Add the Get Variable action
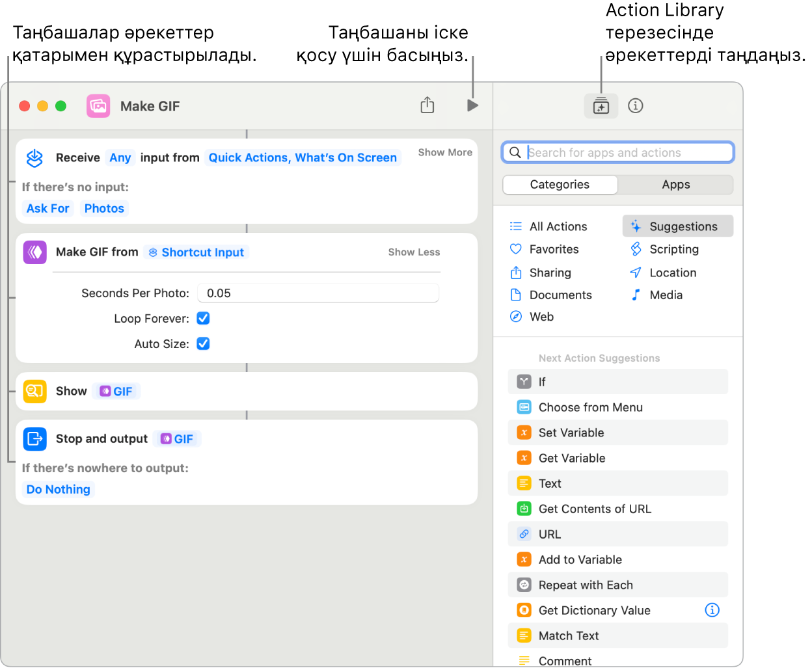 pyautogui.click(x=617, y=458)
